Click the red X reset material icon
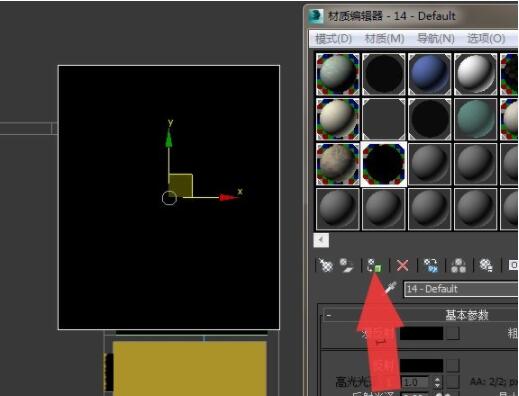519x396 pixels. (x=402, y=266)
